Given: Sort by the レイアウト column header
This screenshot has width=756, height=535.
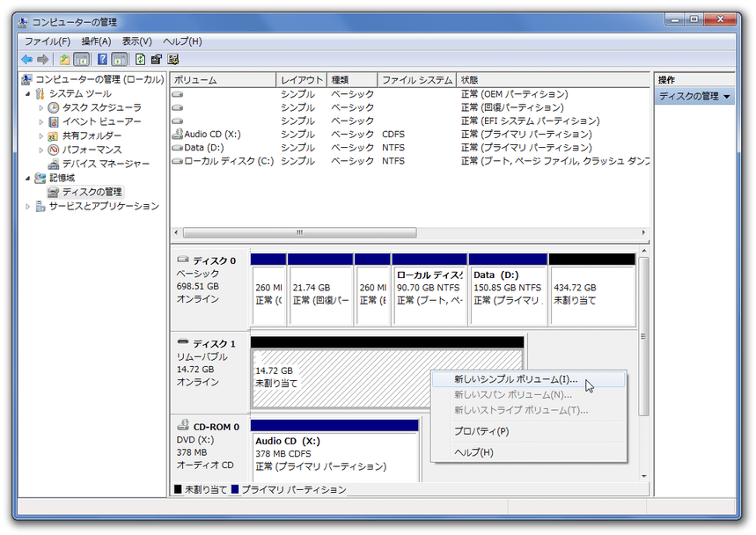Looking at the screenshot, I should coord(302,80).
